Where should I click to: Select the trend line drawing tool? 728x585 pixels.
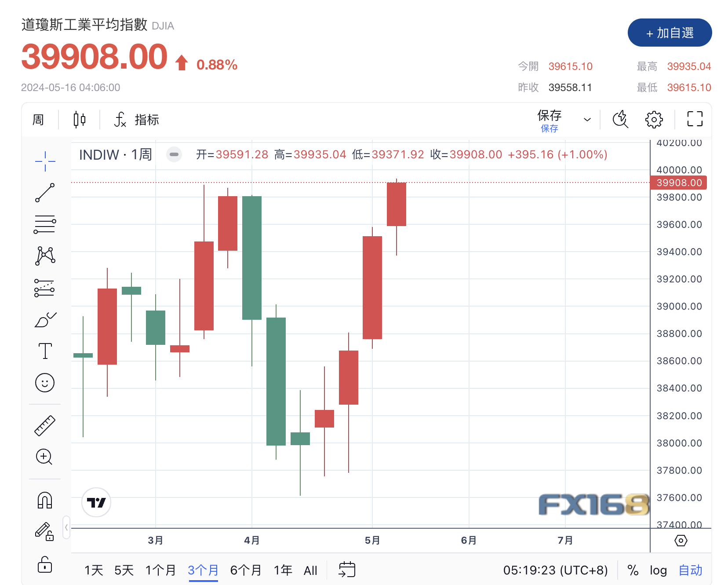pyautogui.click(x=45, y=193)
